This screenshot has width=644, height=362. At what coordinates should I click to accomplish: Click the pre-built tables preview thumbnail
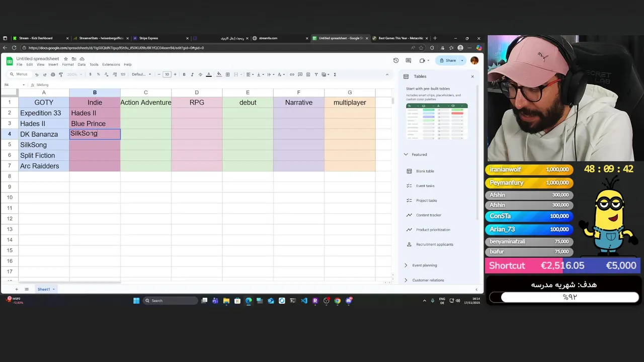pyautogui.click(x=437, y=121)
